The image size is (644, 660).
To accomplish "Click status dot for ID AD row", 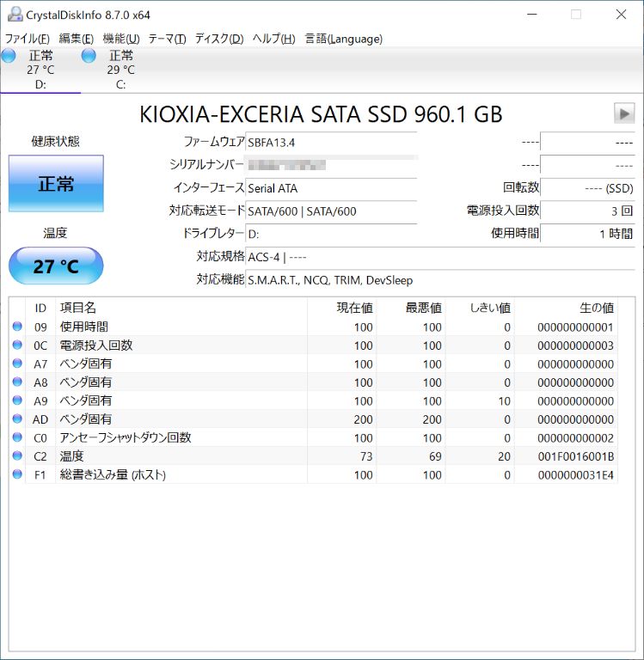I will 17,419.
